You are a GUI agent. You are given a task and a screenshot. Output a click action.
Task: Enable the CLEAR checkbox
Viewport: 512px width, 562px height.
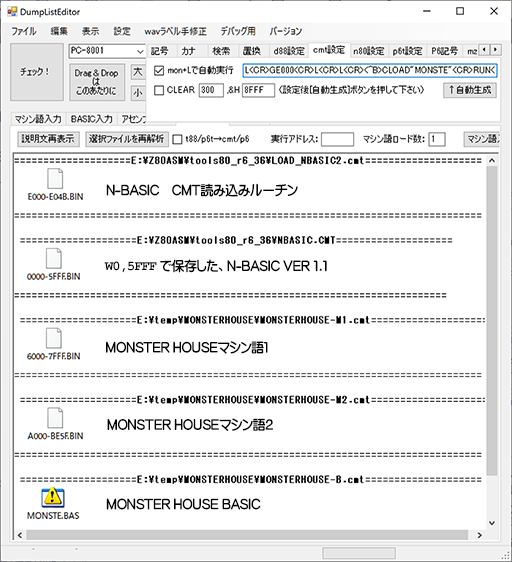point(159,90)
